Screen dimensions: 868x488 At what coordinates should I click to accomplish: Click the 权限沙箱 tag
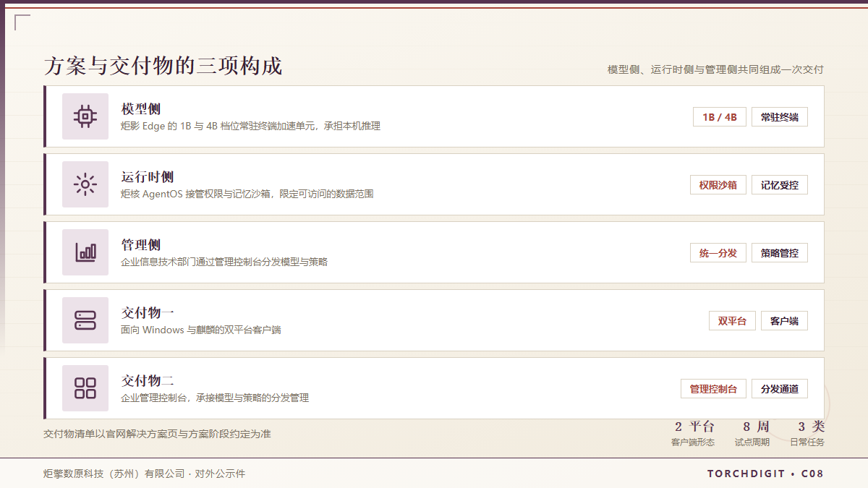[718, 185]
